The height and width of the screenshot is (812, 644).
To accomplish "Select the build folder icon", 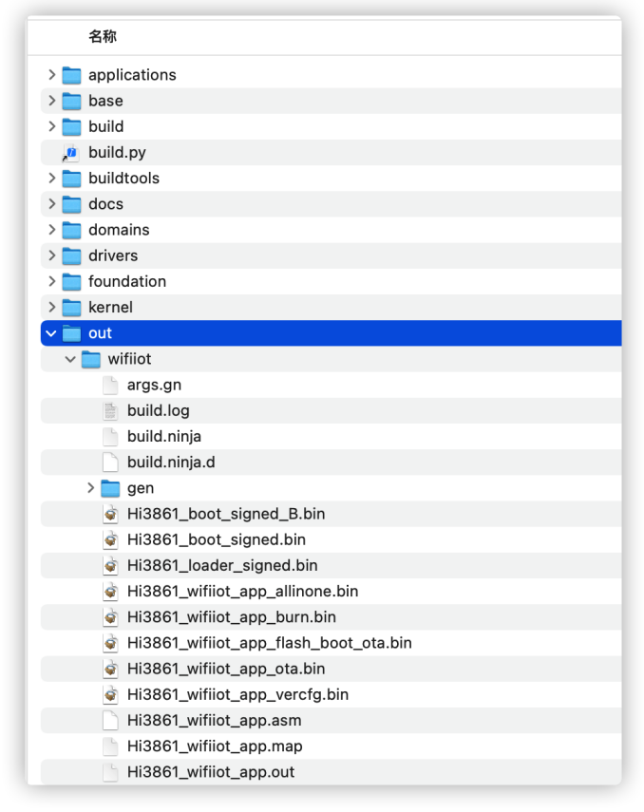I will pos(71,127).
